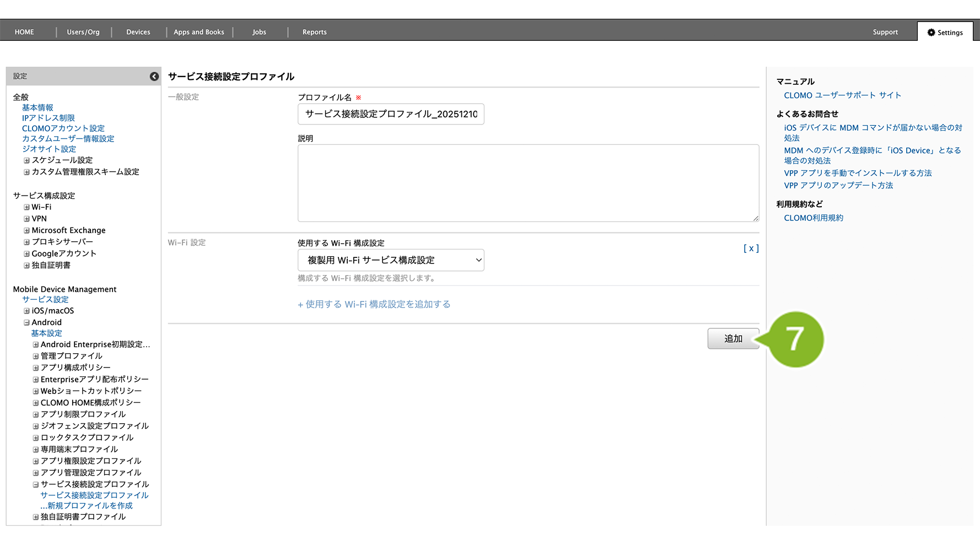Collapse the Android tree node
The height and width of the screenshot is (551, 980).
coord(26,323)
